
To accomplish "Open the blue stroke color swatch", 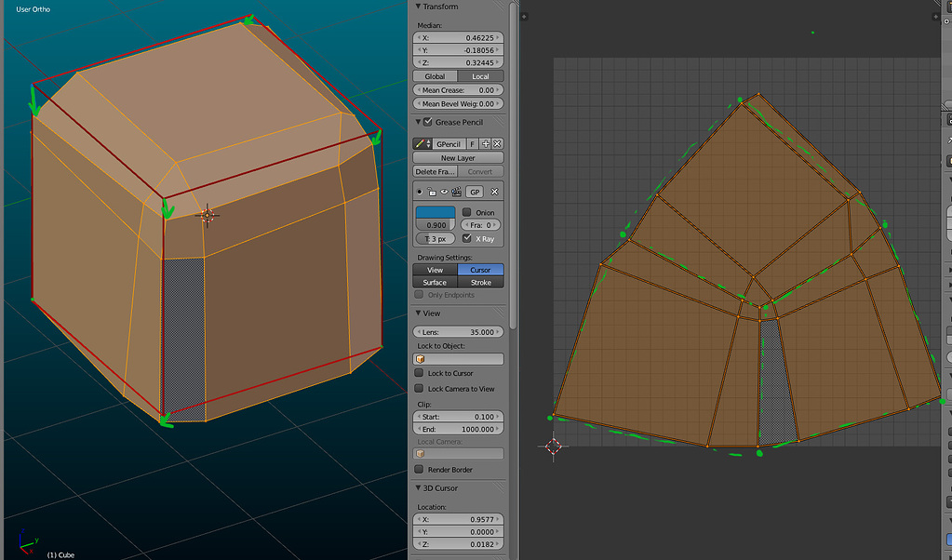I will [436, 212].
